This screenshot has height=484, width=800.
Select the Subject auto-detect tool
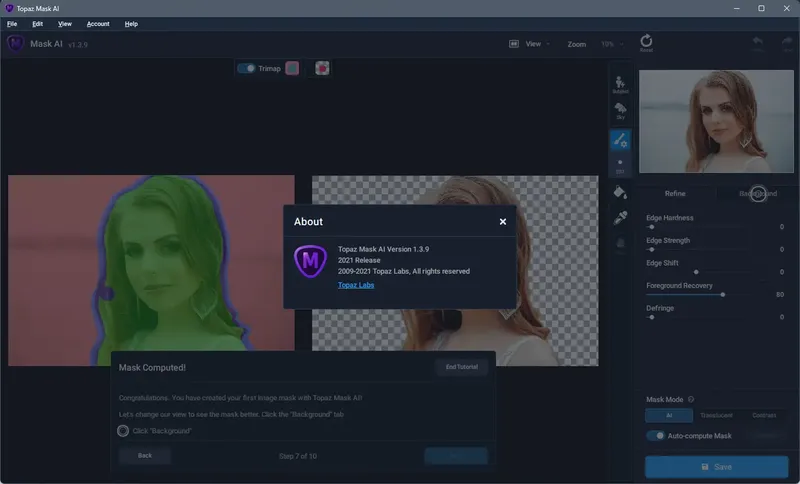click(620, 85)
